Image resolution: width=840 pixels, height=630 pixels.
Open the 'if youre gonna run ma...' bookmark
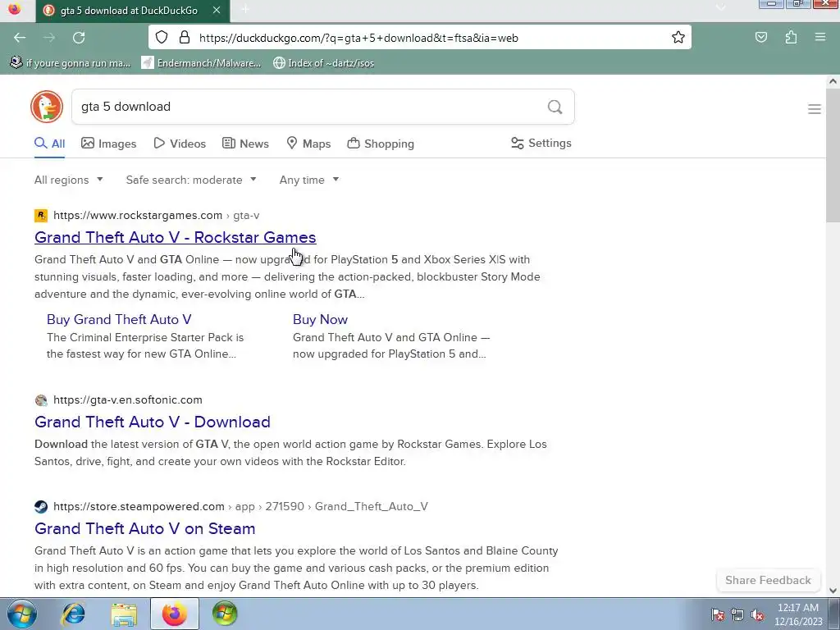(71, 62)
